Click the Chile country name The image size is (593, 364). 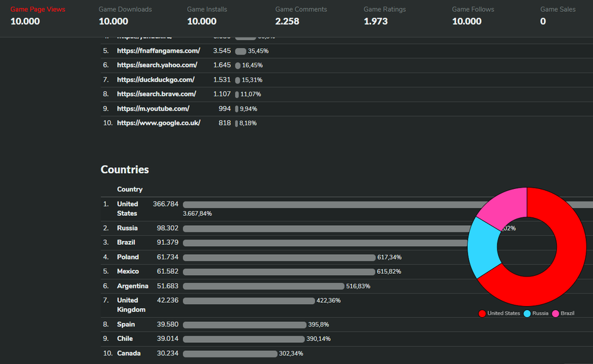click(125, 339)
